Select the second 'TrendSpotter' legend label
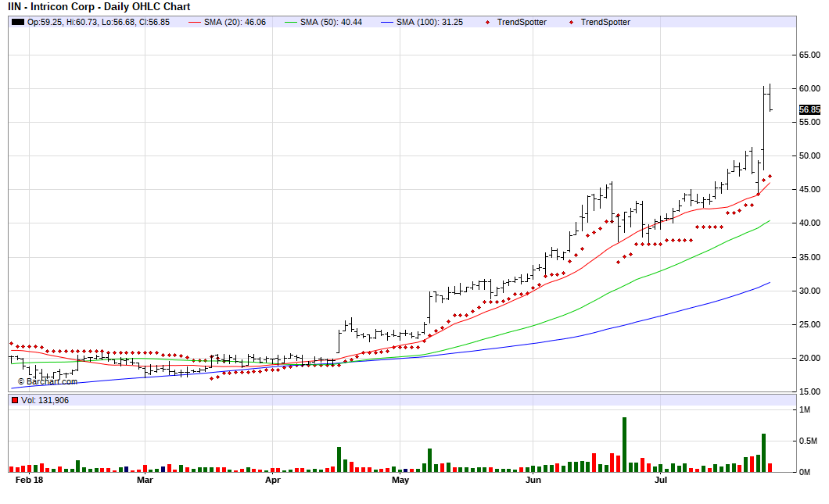 tap(605, 22)
